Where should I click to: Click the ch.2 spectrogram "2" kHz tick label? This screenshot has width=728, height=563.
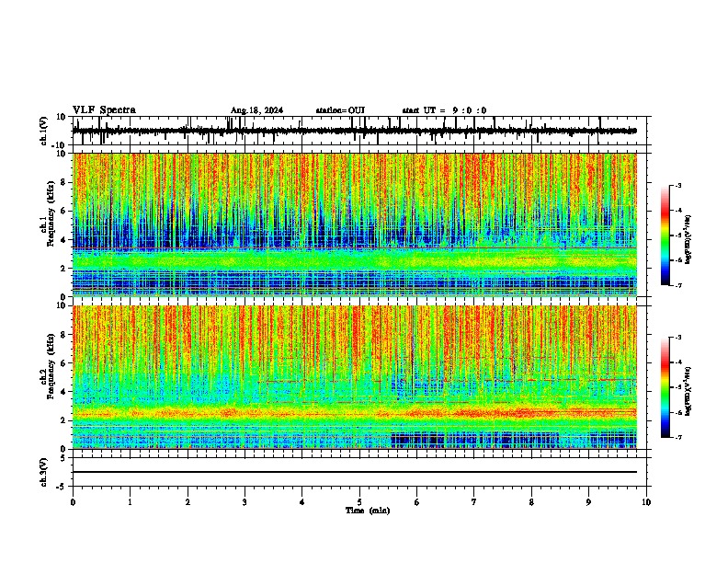coord(64,420)
